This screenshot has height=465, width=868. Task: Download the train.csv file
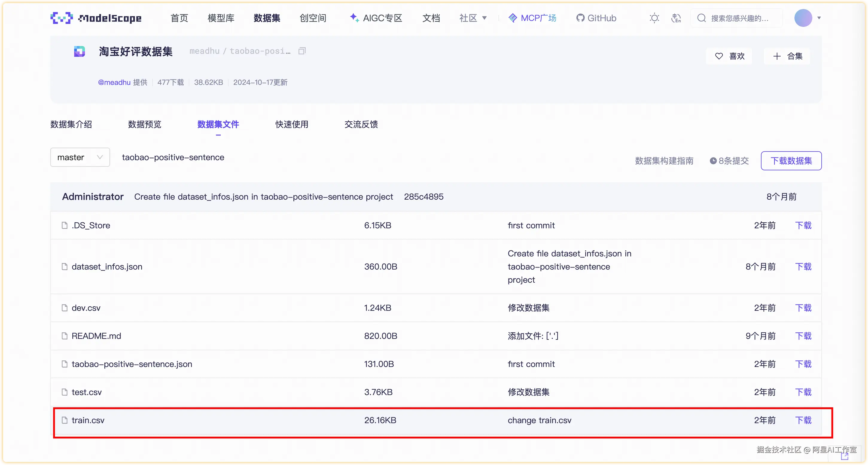click(803, 420)
